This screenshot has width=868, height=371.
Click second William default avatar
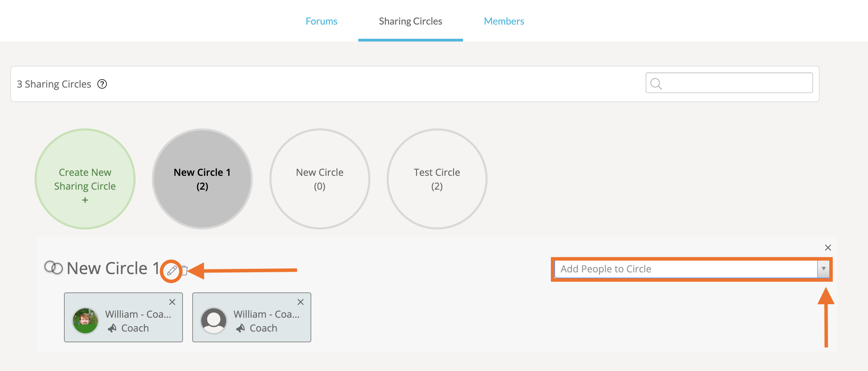click(214, 321)
